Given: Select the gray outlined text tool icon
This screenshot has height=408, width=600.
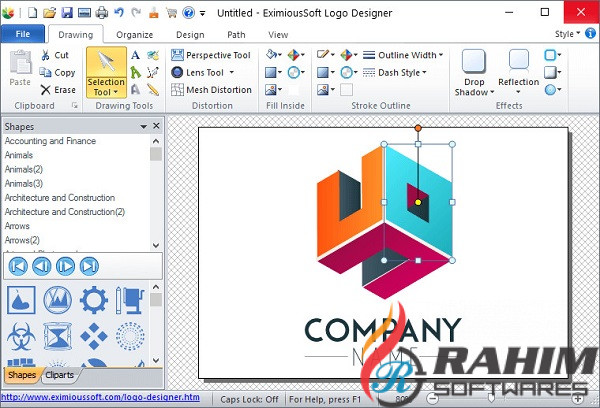Looking at the screenshot, I should tap(135, 90).
